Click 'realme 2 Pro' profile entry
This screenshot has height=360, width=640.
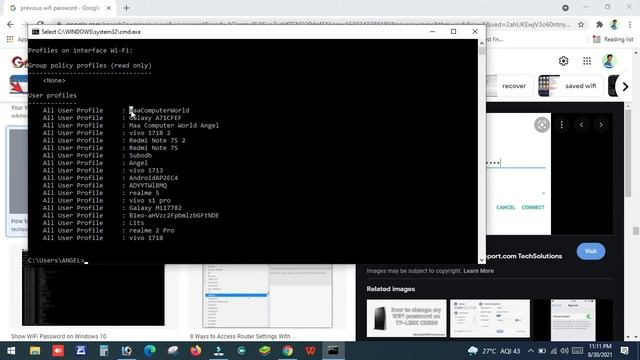coord(152,231)
